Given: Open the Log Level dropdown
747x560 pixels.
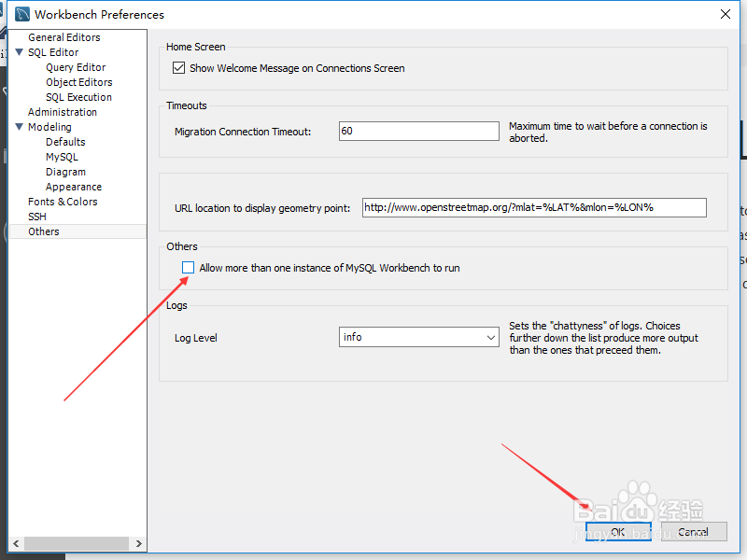Looking at the screenshot, I should coord(418,337).
